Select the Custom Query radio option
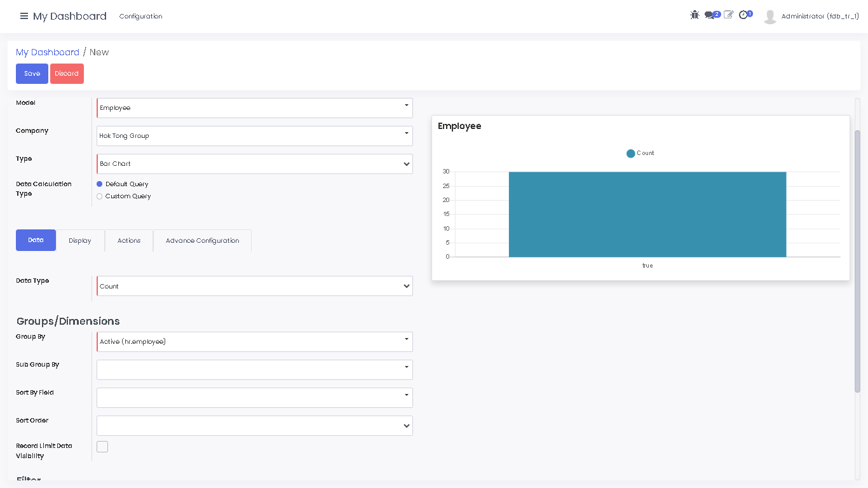This screenshot has width=868, height=488. (100, 196)
